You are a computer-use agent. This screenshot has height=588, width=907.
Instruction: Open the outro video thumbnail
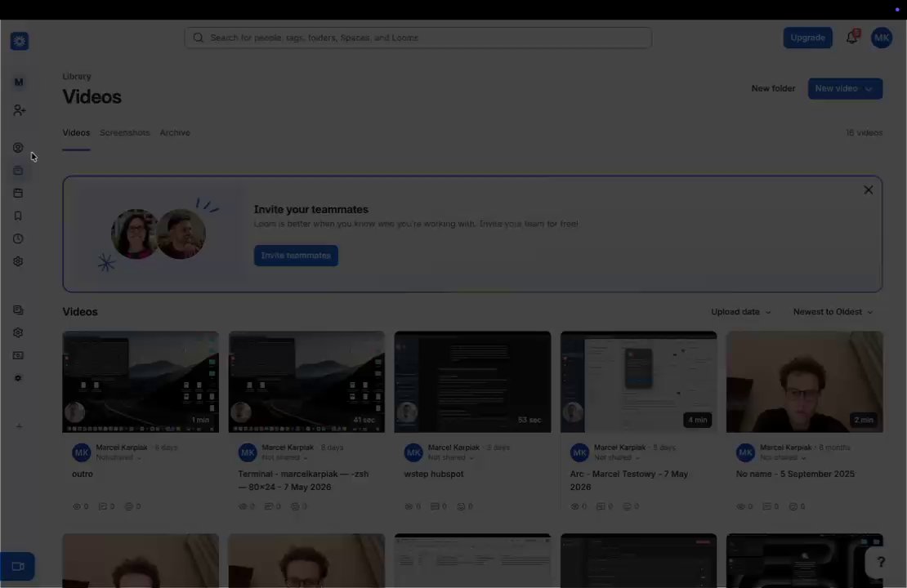pos(141,381)
